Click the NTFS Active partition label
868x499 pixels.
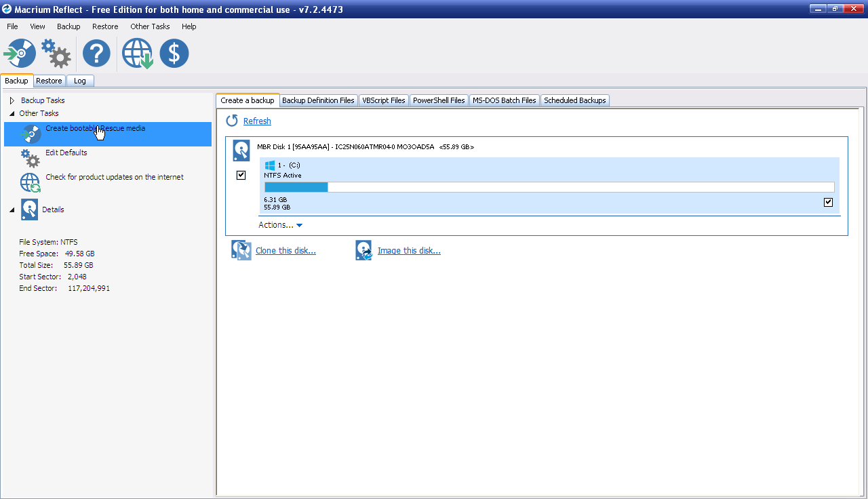[x=283, y=176]
